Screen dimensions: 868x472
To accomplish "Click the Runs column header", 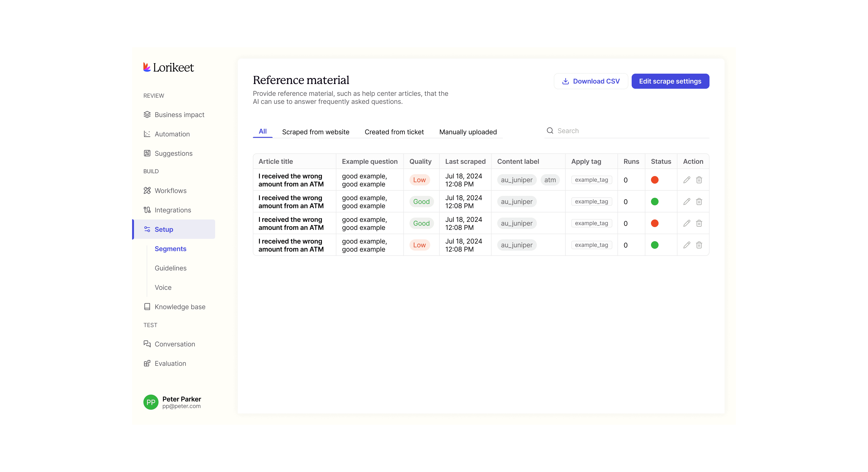I will [631, 161].
